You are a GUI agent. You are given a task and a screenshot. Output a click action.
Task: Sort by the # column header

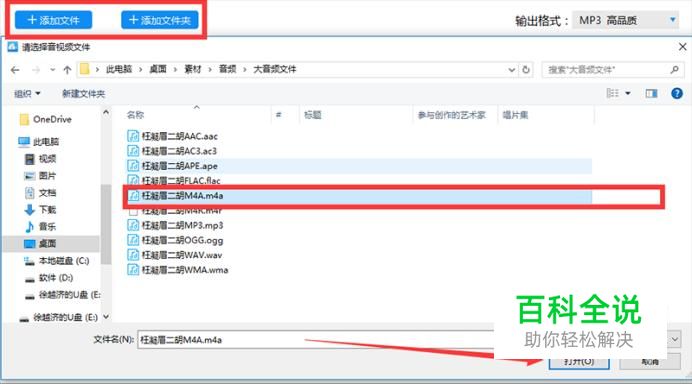coord(278,115)
